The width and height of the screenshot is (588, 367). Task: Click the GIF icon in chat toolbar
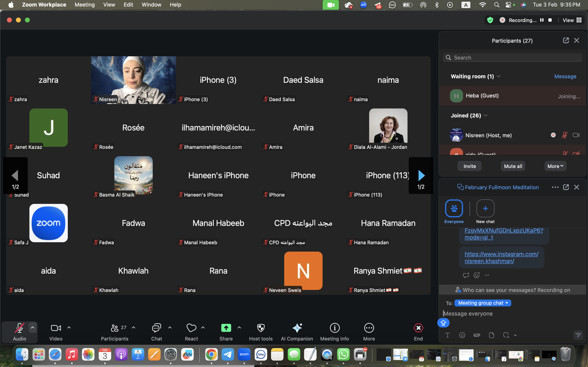click(477, 335)
